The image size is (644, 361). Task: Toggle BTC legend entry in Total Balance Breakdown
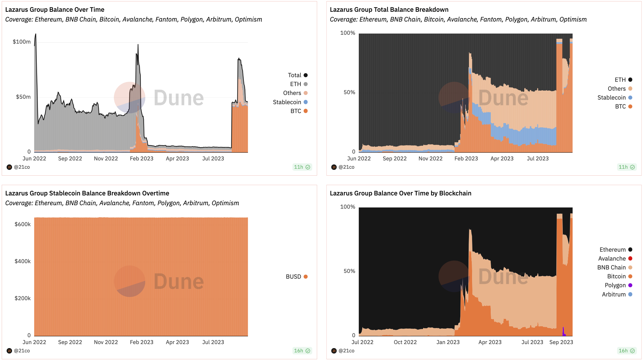tap(623, 106)
